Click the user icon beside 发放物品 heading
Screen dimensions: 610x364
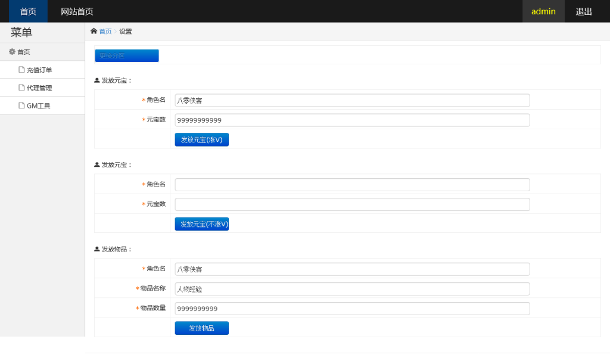coord(97,249)
